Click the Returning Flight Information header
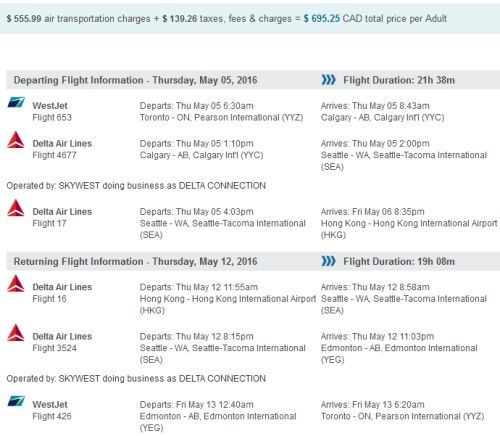The height and width of the screenshot is (436, 500). 135,261
